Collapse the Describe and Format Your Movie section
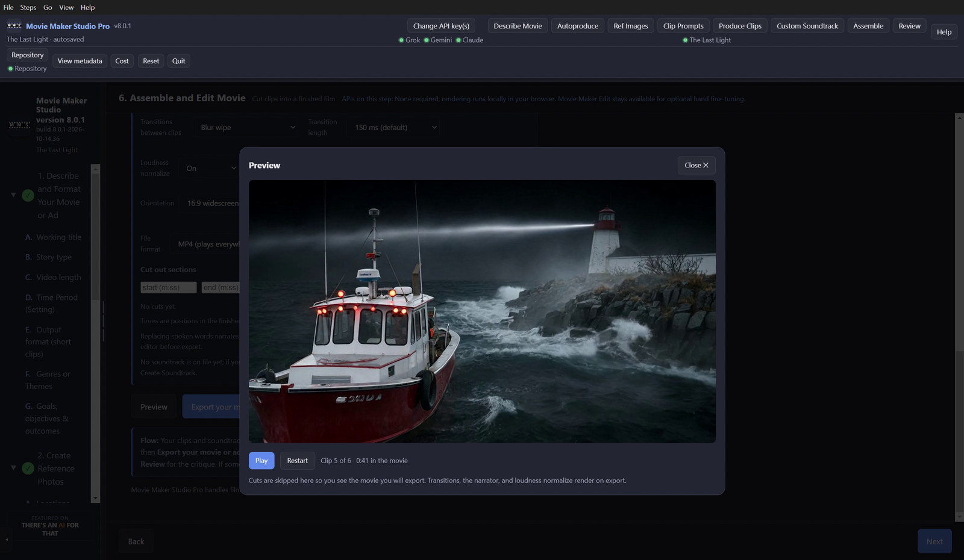This screenshot has height=560, width=964. (x=13, y=195)
